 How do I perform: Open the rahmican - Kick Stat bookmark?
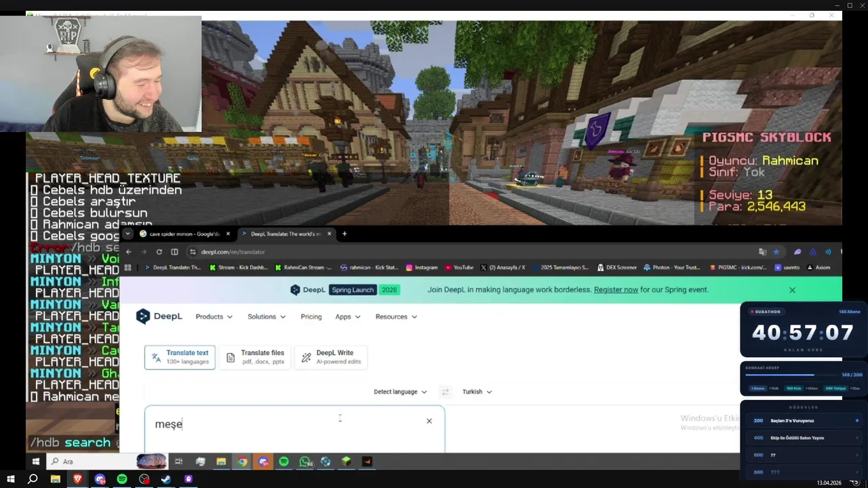(x=369, y=267)
